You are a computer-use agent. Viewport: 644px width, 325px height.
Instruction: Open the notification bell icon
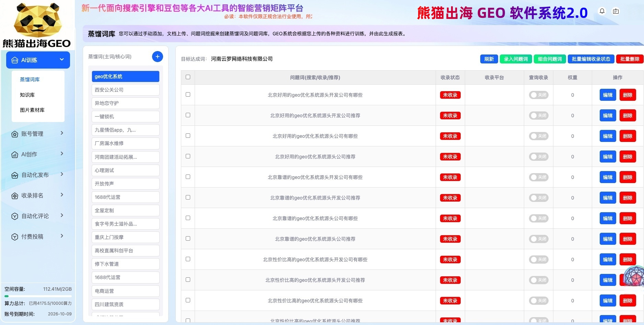coord(602,11)
